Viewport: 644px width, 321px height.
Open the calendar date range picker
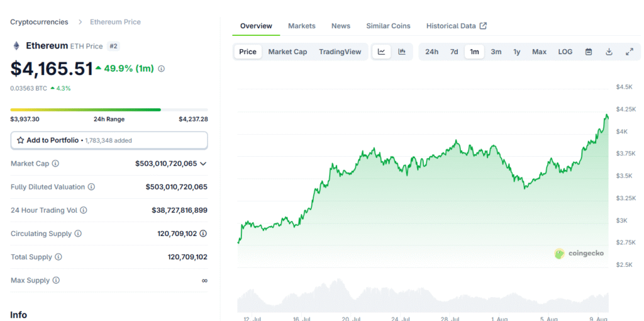pos(589,52)
